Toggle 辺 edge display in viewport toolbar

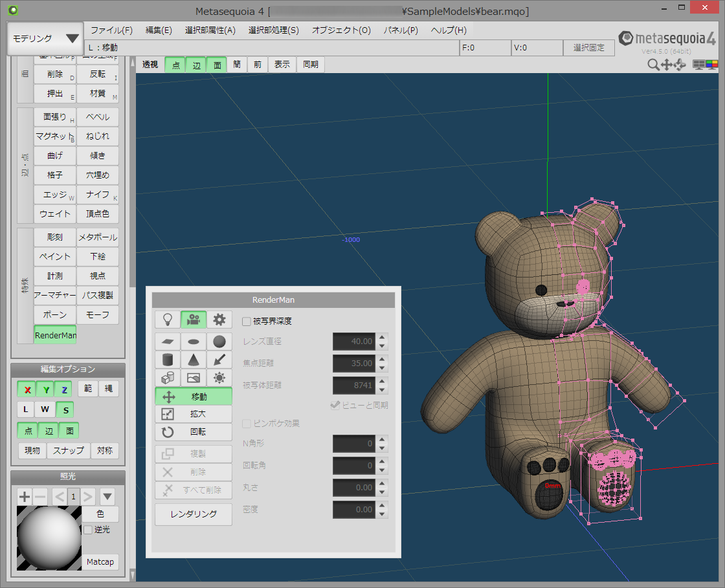coord(197,65)
